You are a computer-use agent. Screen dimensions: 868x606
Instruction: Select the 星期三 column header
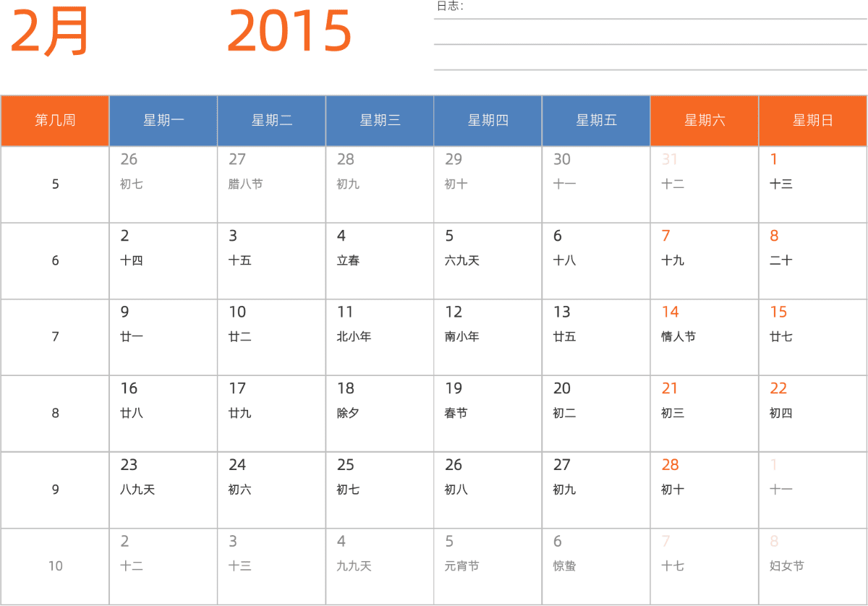click(x=380, y=121)
